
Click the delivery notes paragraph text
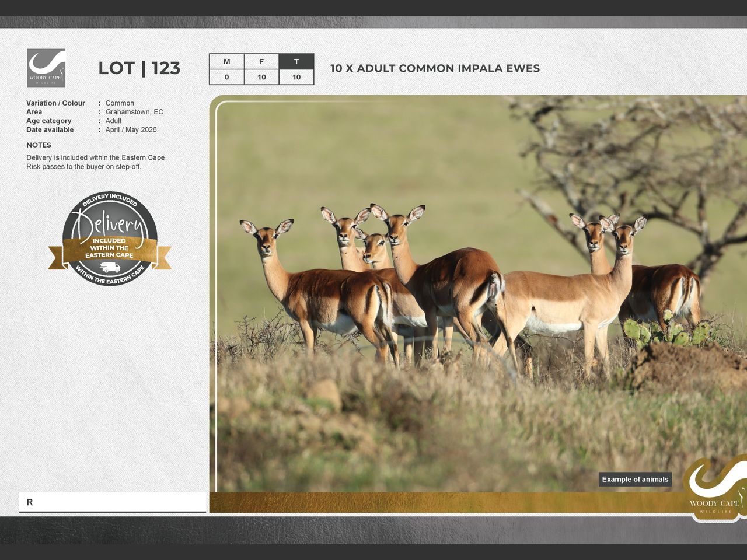coord(96,162)
